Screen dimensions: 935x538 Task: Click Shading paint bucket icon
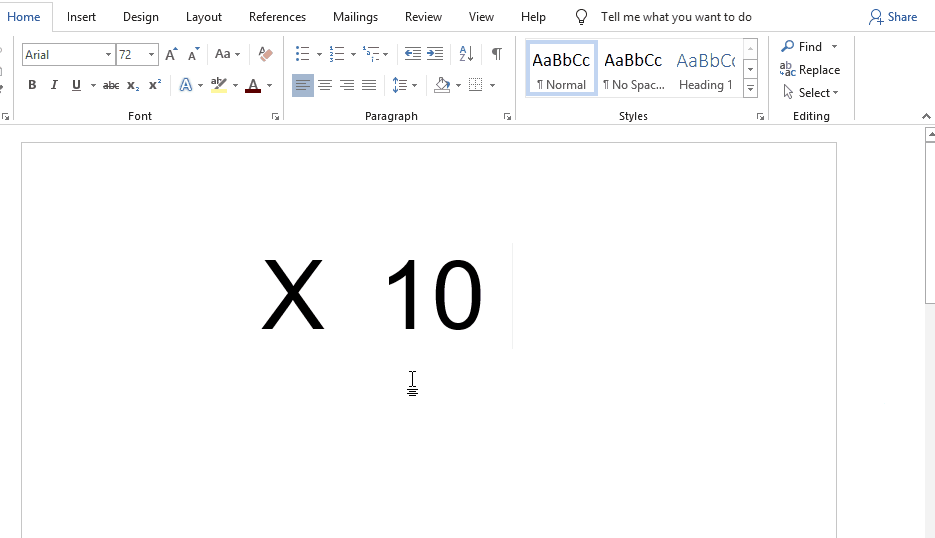(x=442, y=85)
